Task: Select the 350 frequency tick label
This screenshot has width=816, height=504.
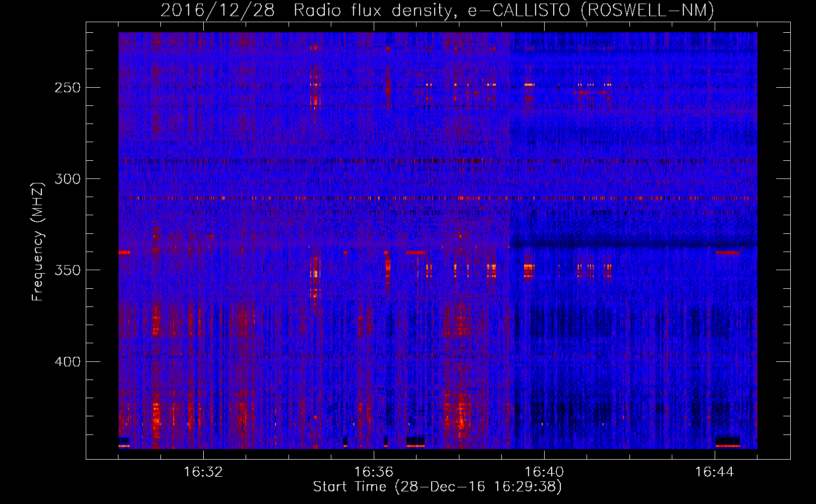Action: (x=68, y=270)
